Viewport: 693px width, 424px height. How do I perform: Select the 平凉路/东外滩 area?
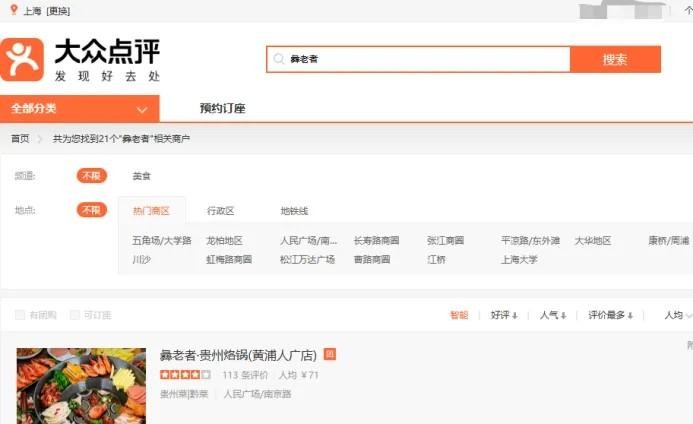click(x=530, y=241)
